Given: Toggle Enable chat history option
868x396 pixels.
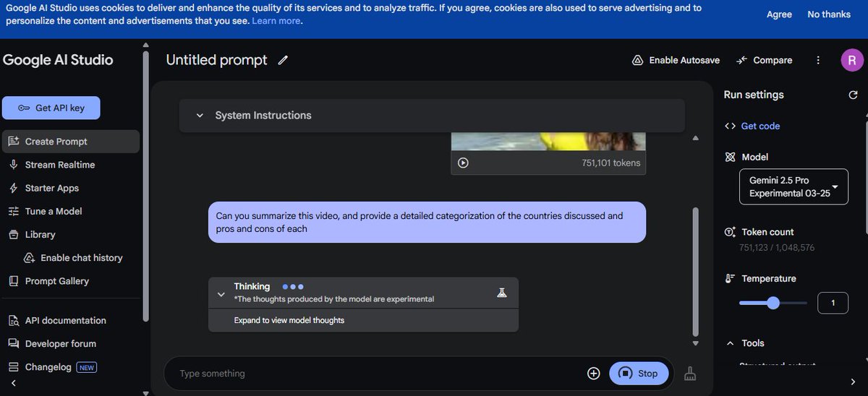Looking at the screenshot, I should tap(73, 257).
